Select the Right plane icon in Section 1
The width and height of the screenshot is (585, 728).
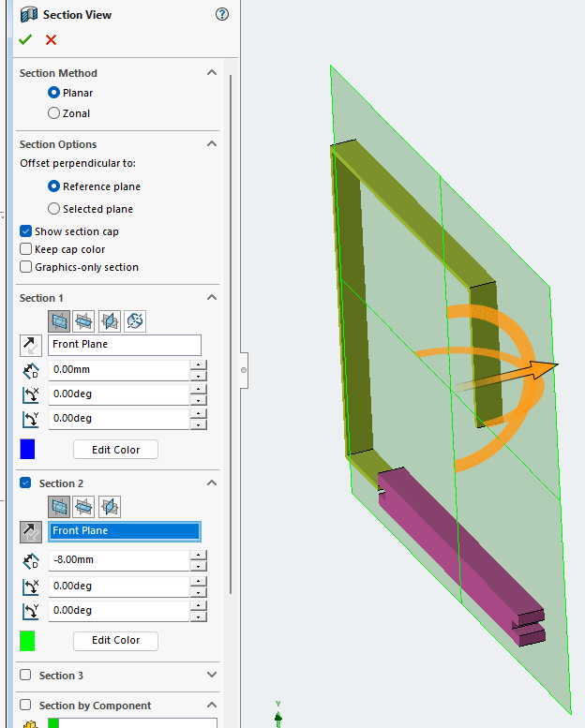pos(109,321)
